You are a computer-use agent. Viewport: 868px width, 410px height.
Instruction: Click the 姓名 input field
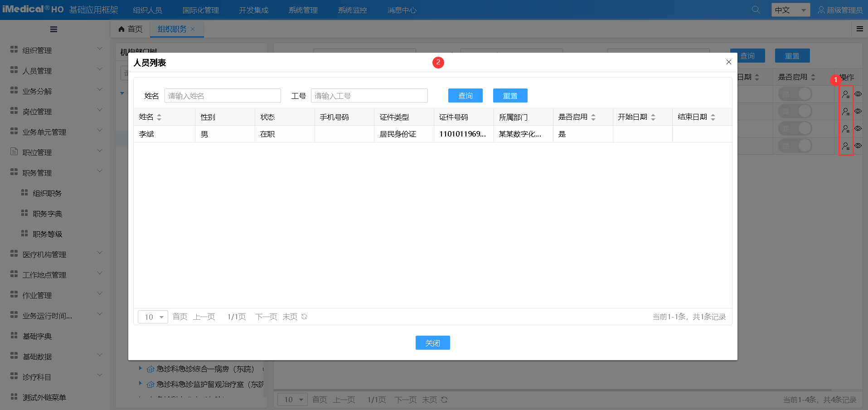[223, 96]
